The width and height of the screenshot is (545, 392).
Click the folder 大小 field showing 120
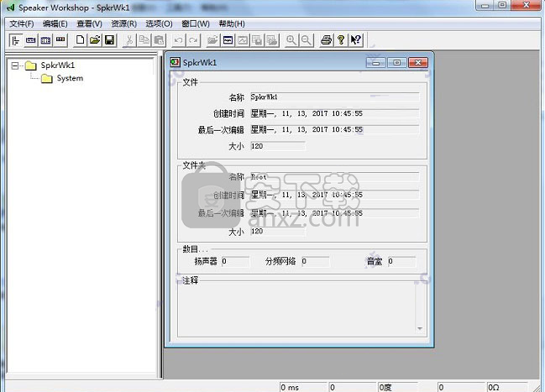[x=277, y=231]
